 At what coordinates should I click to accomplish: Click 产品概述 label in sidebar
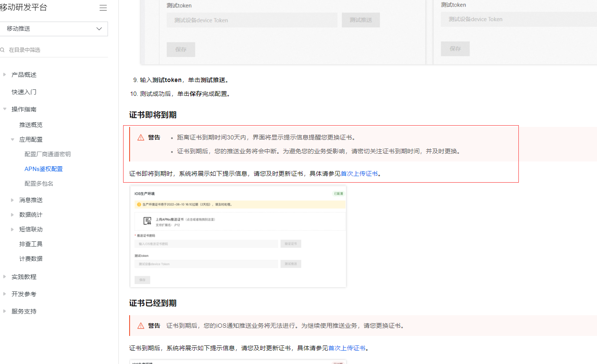click(24, 75)
